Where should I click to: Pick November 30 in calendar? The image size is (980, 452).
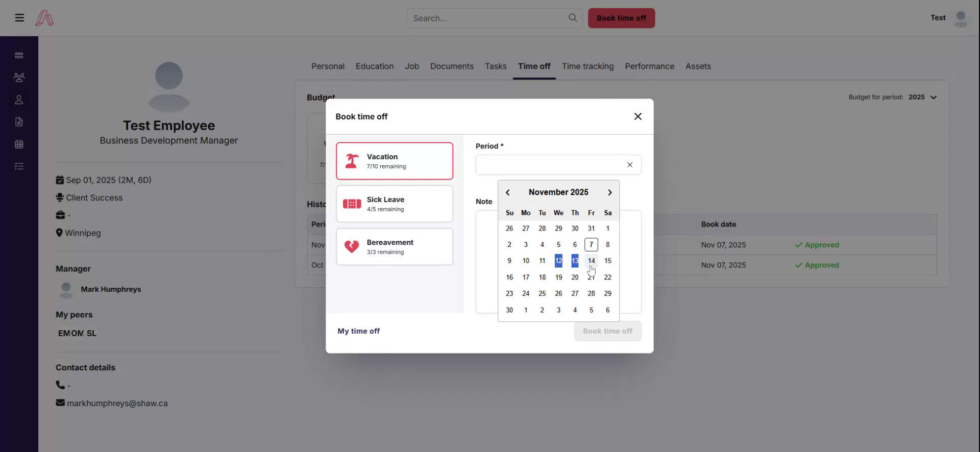[x=509, y=310]
